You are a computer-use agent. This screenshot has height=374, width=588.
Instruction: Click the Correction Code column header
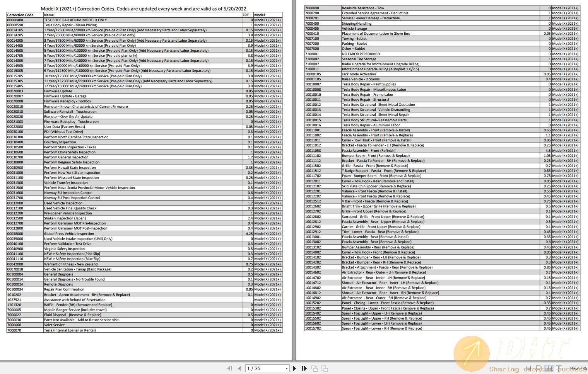20,15
